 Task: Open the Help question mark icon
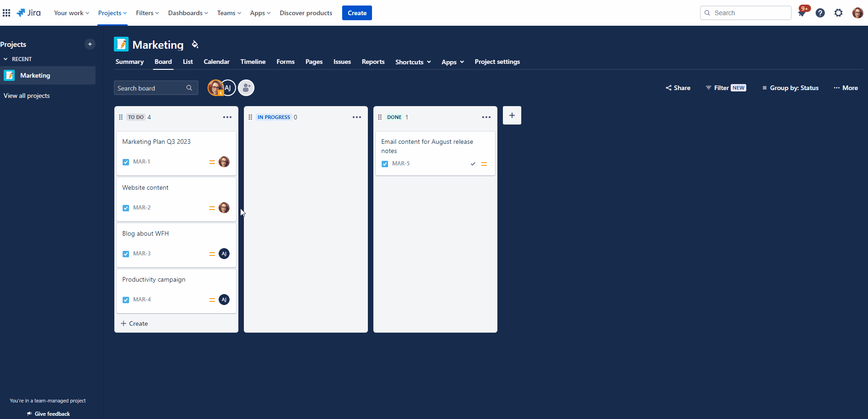(x=820, y=13)
